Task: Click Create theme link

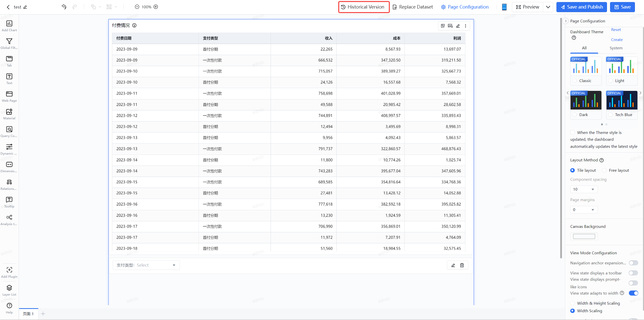Action: 617,40
